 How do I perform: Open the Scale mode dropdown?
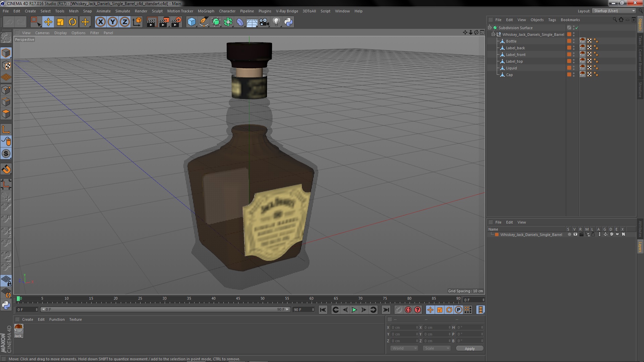coord(436,349)
